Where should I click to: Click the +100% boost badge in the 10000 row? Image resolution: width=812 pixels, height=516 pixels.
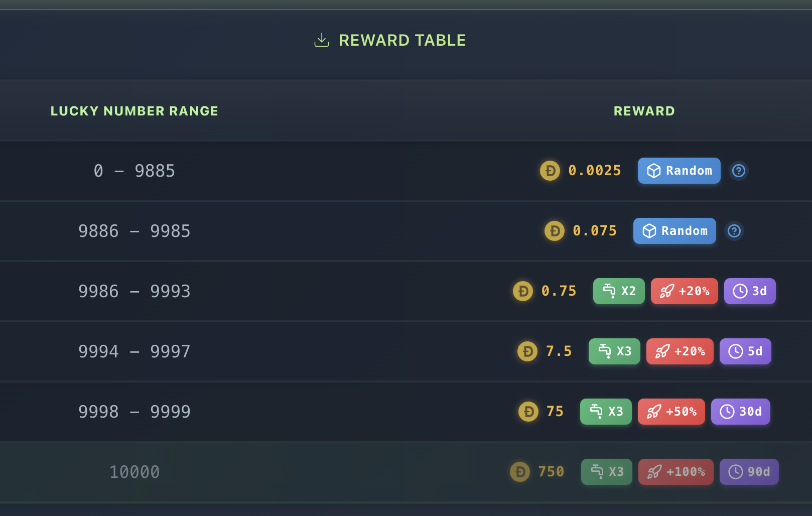(675, 472)
